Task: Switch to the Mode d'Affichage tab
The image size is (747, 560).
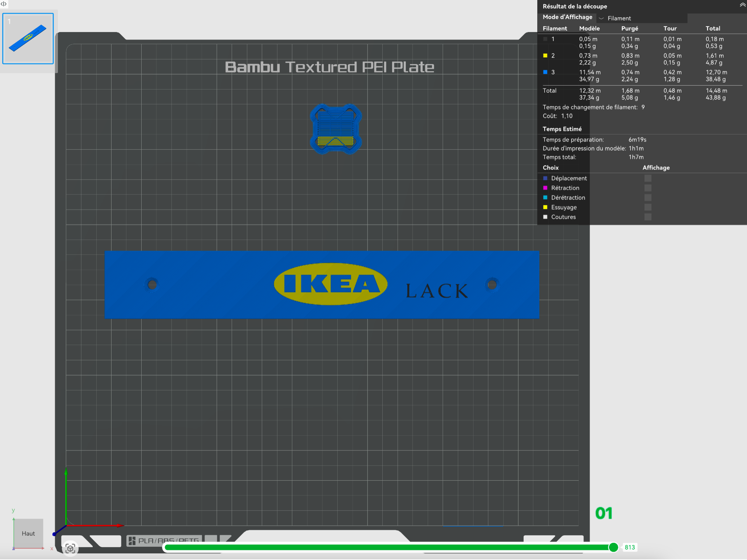Action: [x=567, y=17]
